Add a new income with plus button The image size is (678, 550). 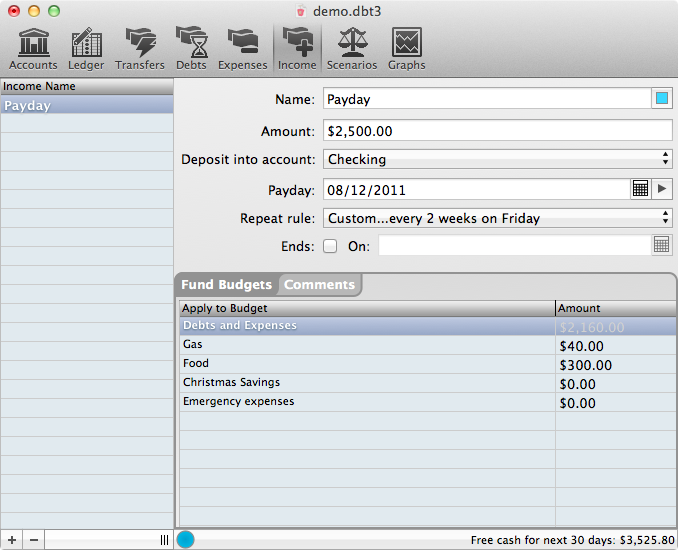pyautogui.click(x=12, y=540)
